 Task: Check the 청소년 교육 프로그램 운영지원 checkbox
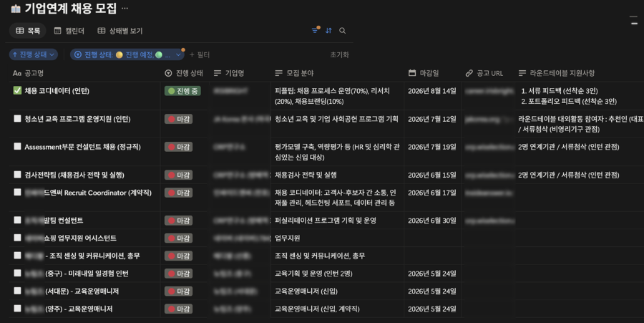click(x=17, y=118)
